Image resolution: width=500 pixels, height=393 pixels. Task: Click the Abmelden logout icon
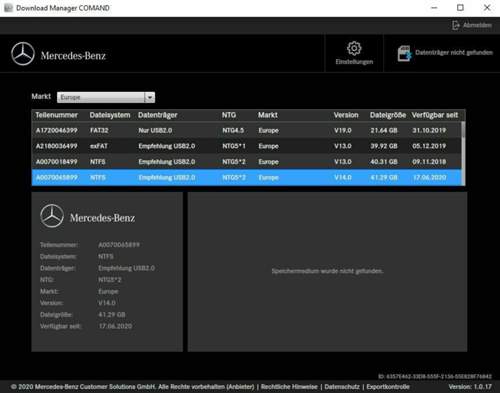pos(456,25)
